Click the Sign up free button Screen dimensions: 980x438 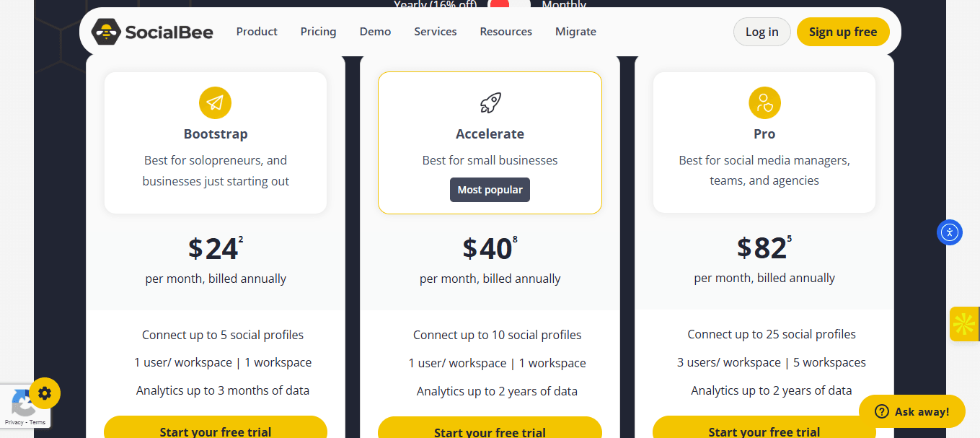click(x=842, y=32)
